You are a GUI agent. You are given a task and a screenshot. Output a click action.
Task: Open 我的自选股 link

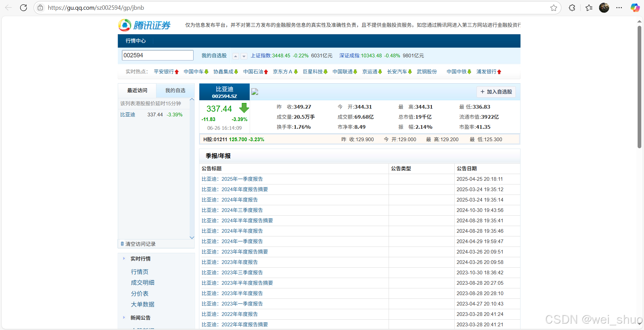(214, 56)
